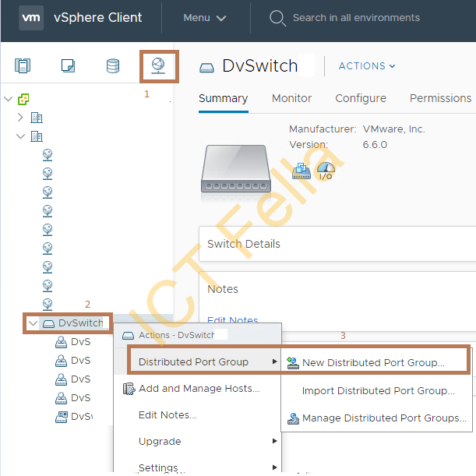Click the Network I/O Control gauge icon
Viewport: 476px width, 476px height.
[326, 171]
